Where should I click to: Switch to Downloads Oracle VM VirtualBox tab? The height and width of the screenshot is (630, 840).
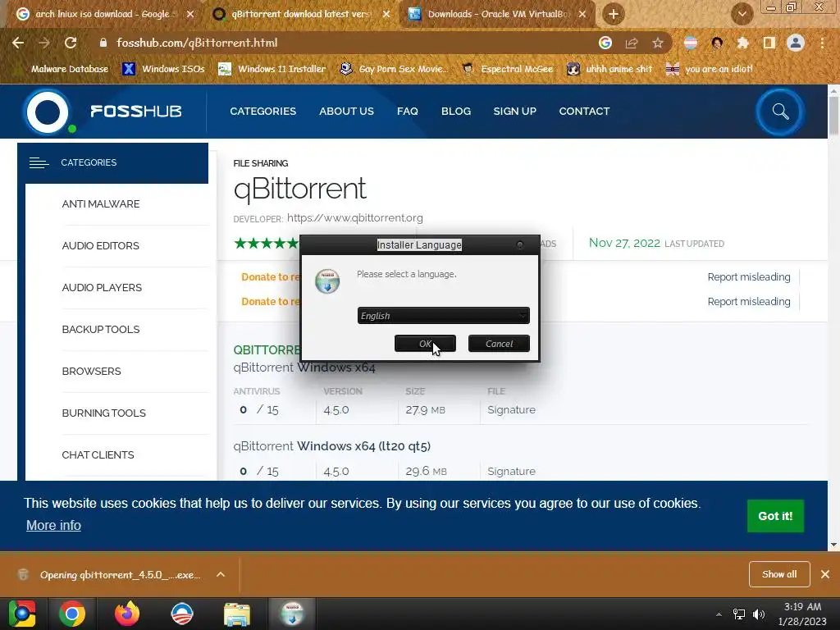coord(498,14)
